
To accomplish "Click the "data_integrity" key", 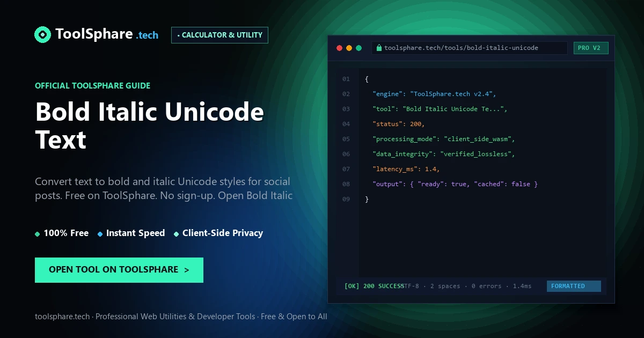I will click(x=401, y=154).
